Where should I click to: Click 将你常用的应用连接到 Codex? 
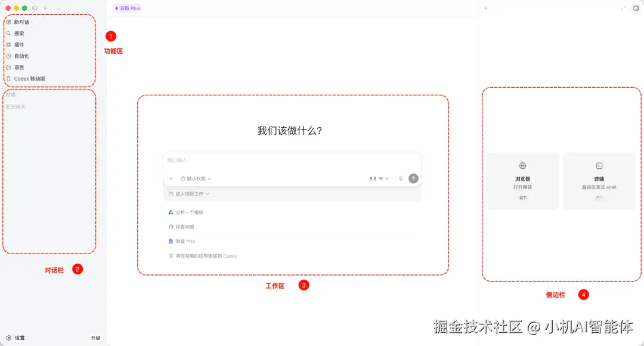coord(203,256)
